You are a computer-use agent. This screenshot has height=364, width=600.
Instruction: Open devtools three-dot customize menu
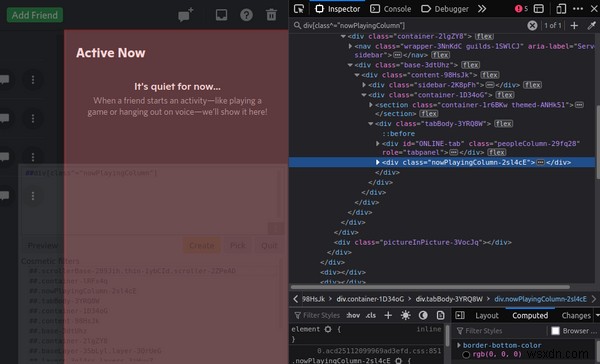(578, 8)
